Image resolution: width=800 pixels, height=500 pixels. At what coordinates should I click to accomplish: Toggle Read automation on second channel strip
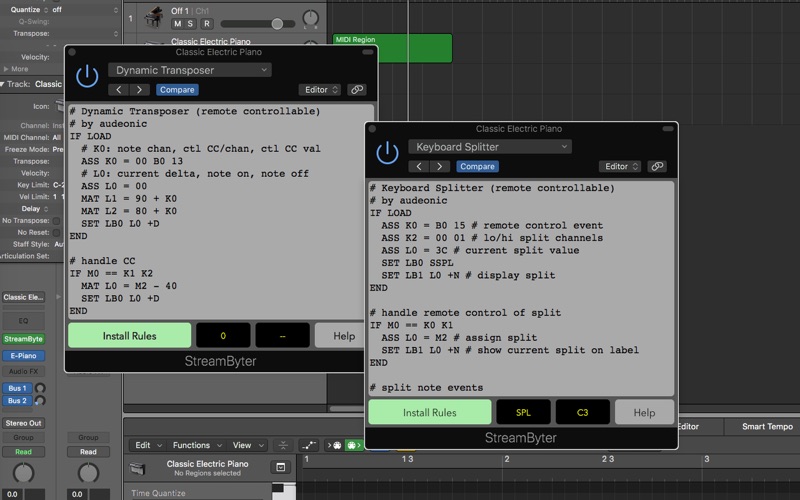88,452
